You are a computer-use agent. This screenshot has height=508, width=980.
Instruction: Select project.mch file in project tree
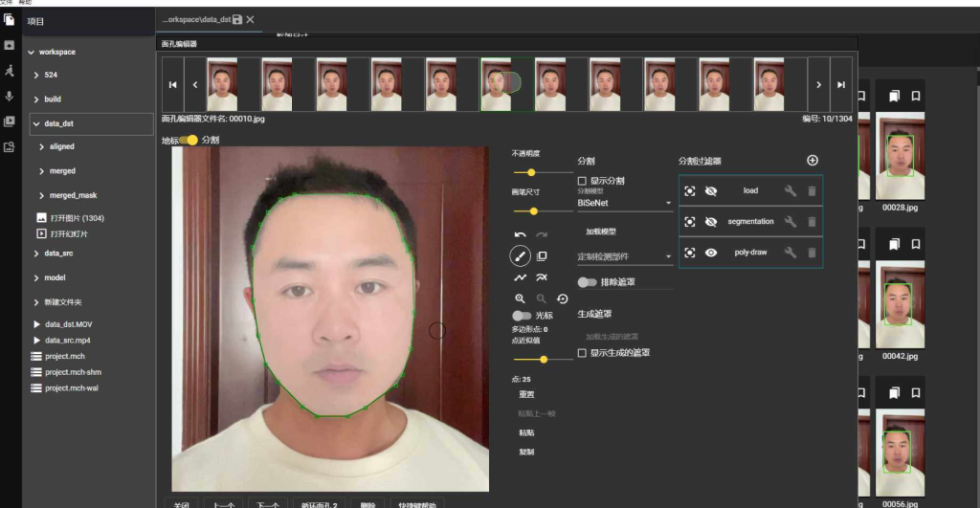pyautogui.click(x=64, y=356)
